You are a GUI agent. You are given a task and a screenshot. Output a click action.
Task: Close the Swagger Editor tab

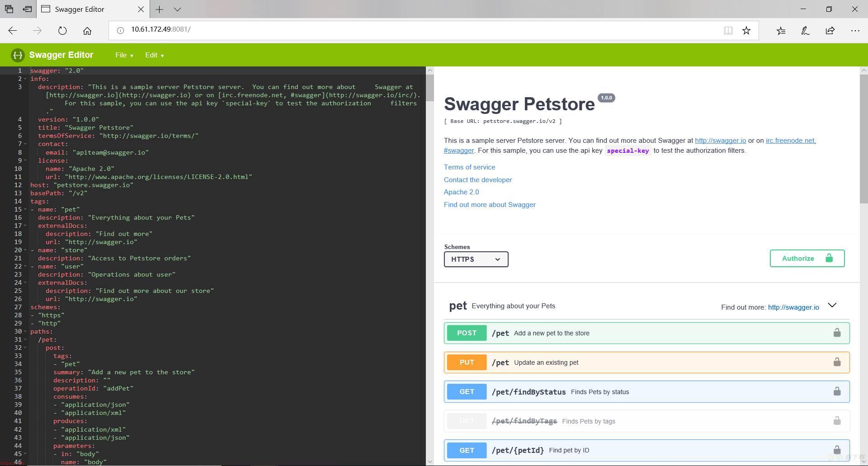(141, 9)
